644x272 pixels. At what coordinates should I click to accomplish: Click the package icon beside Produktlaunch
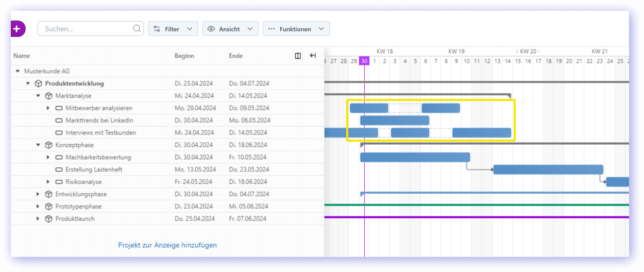(x=48, y=219)
